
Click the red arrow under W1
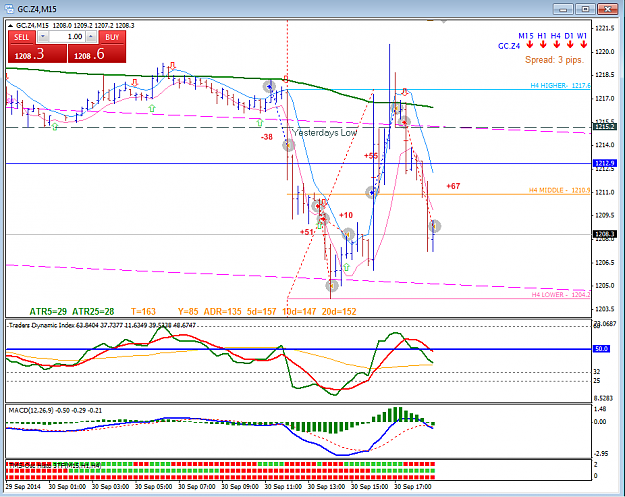click(584, 45)
